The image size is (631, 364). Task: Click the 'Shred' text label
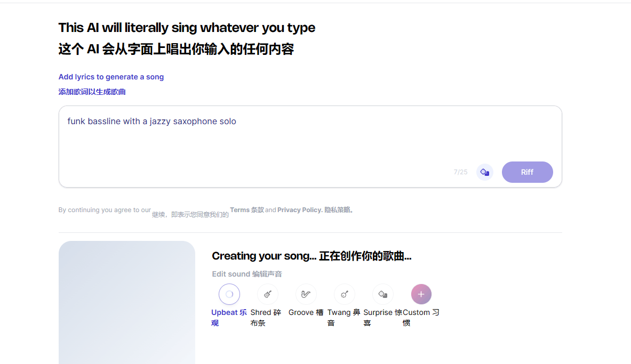tap(261, 312)
